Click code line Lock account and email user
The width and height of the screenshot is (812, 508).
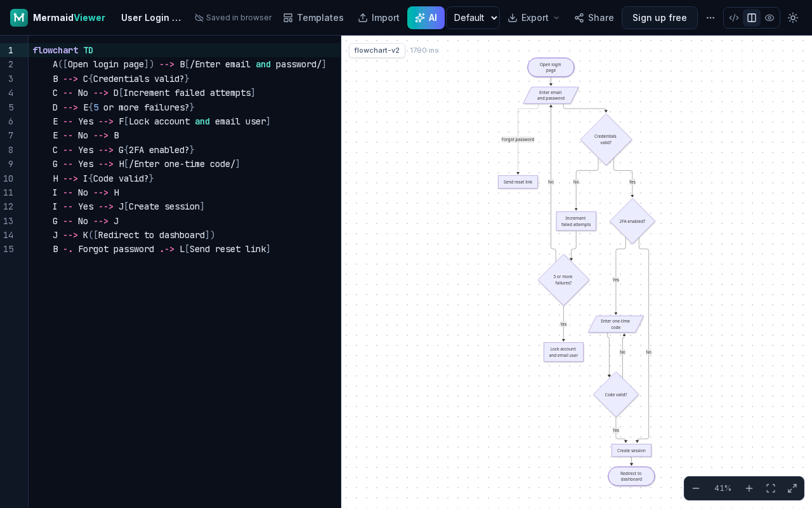161,121
